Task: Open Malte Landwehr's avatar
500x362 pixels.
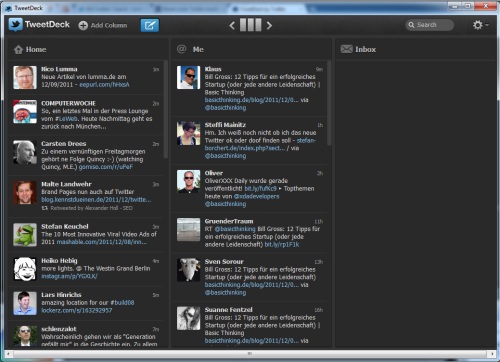Action: [x=25, y=192]
